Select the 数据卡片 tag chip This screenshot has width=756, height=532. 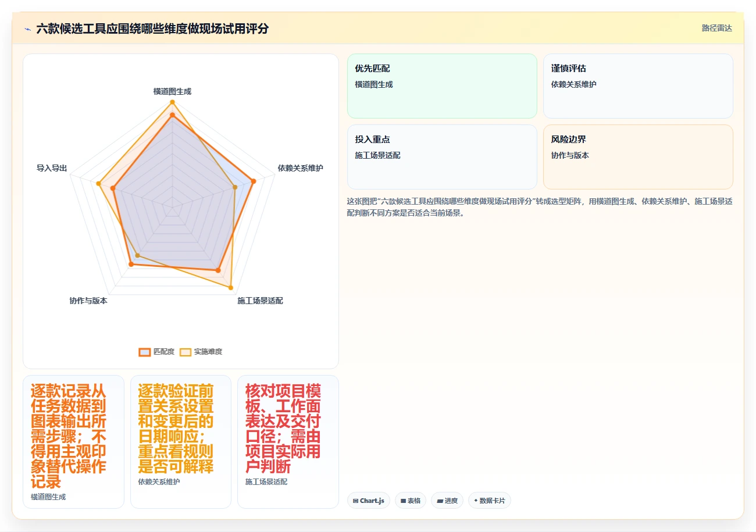coord(490,501)
